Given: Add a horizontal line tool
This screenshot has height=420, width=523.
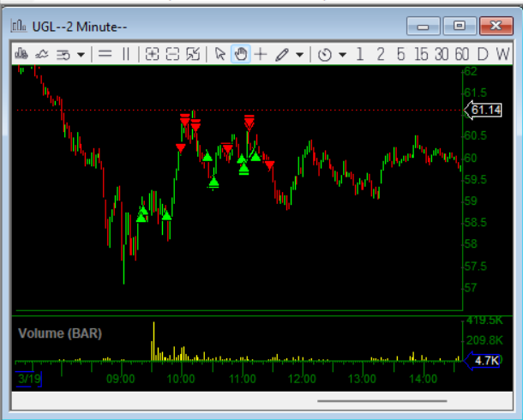Looking at the screenshot, I should (x=105, y=54).
